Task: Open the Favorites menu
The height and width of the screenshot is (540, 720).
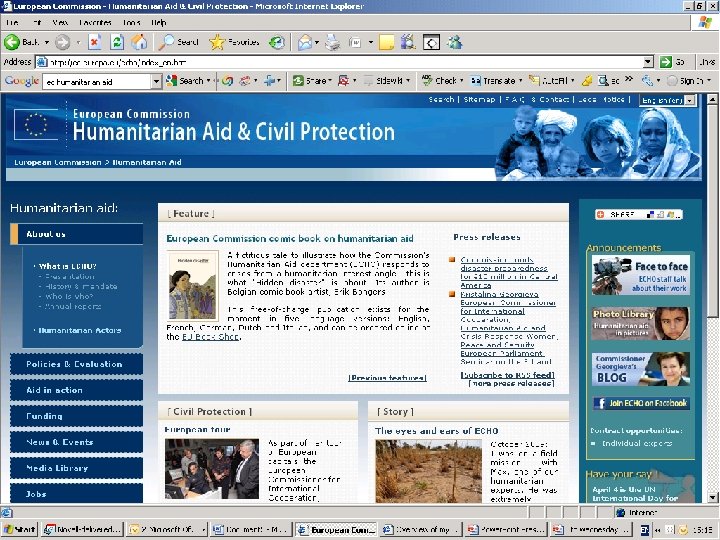Action: point(95,22)
